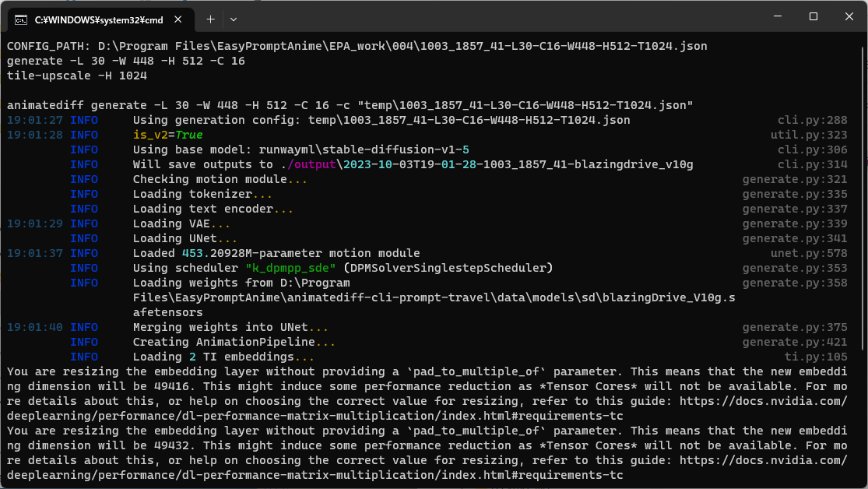Click the 'cli.py:288' source reference
Image resolution: width=868 pixels, height=489 pixels.
pyautogui.click(x=812, y=120)
